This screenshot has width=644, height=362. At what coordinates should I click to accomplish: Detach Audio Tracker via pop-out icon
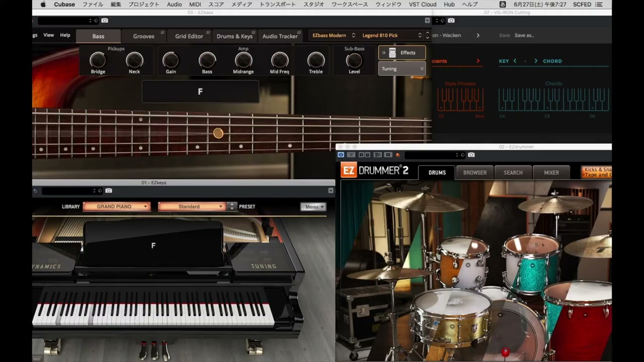pos(299,32)
